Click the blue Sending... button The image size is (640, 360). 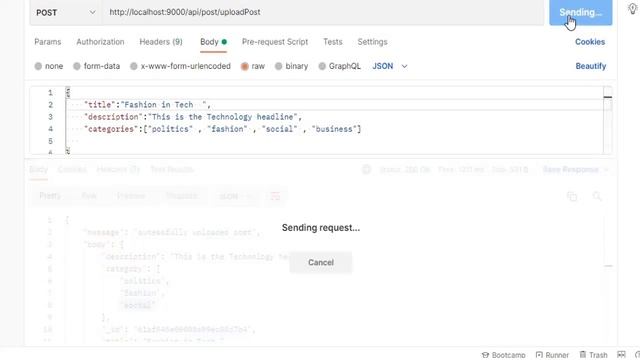pos(580,13)
